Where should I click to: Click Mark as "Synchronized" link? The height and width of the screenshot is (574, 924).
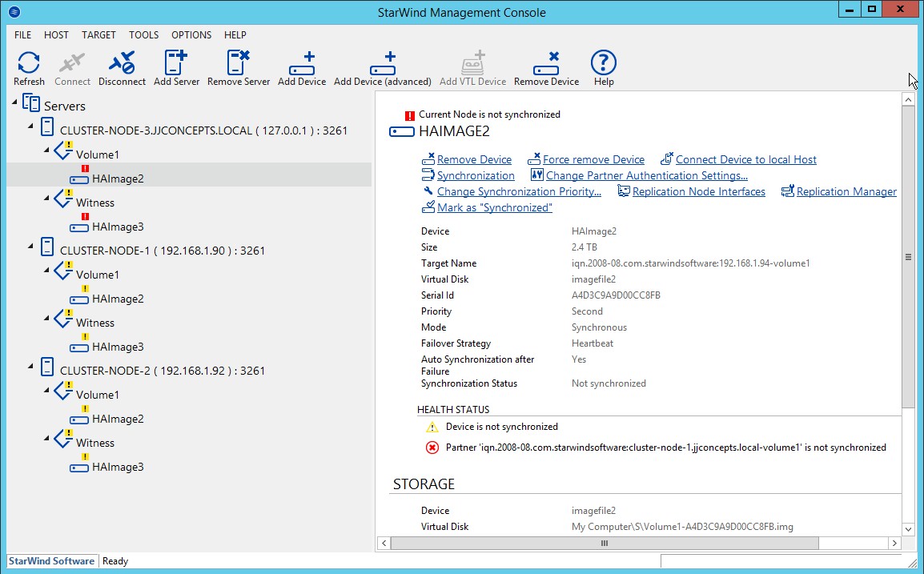tap(494, 207)
